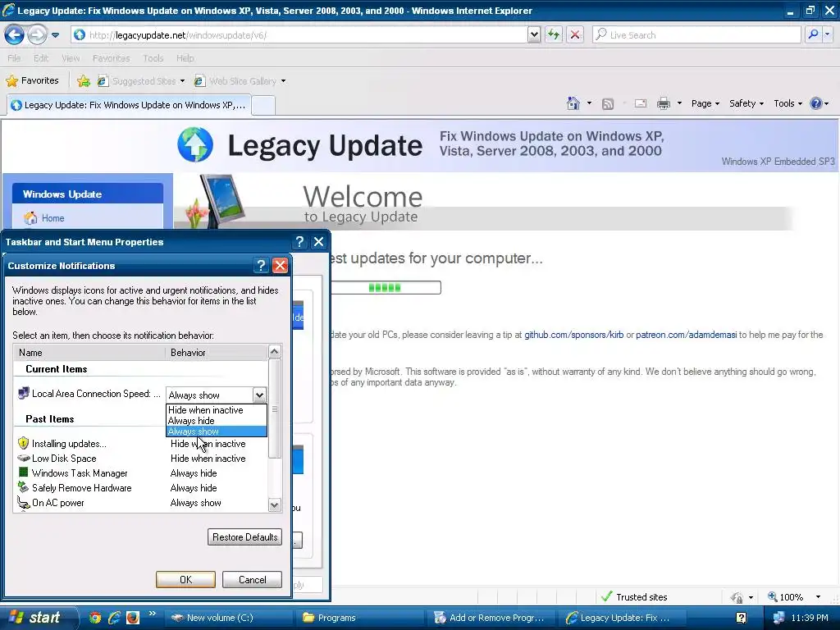840x630 pixels.
Task: Click the RSS feeds icon
Action: pos(608,104)
